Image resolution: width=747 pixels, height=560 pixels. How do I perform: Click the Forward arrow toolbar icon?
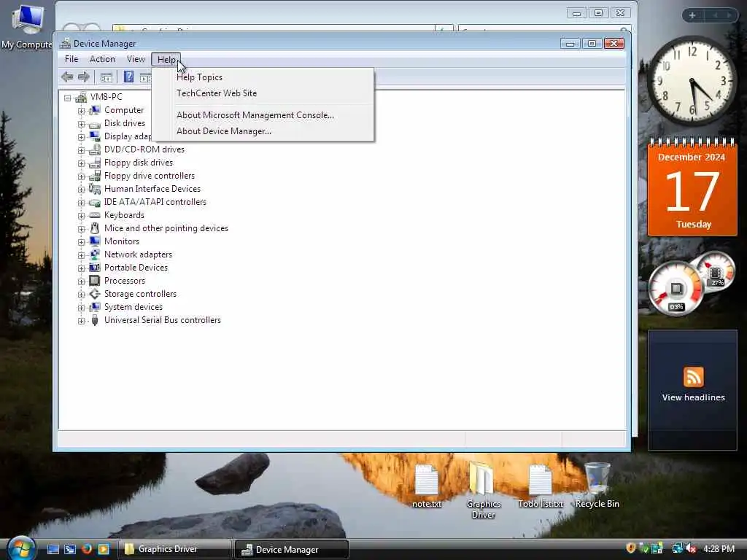click(x=84, y=77)
